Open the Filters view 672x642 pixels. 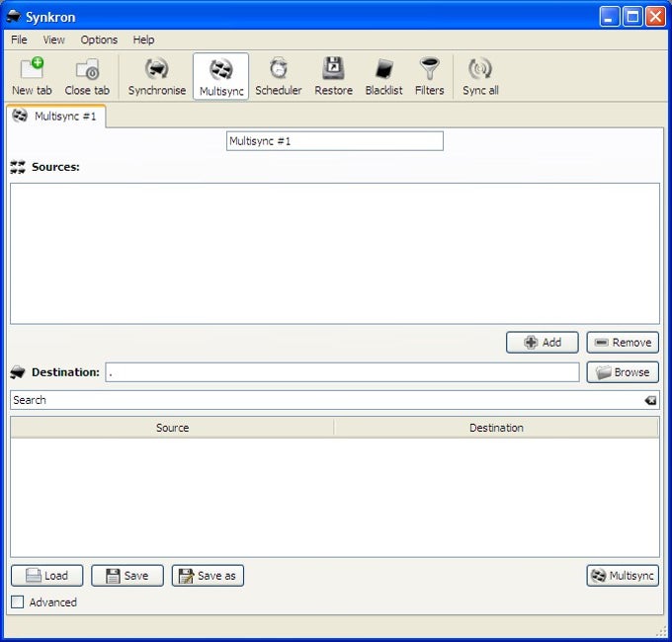(430, 76)
